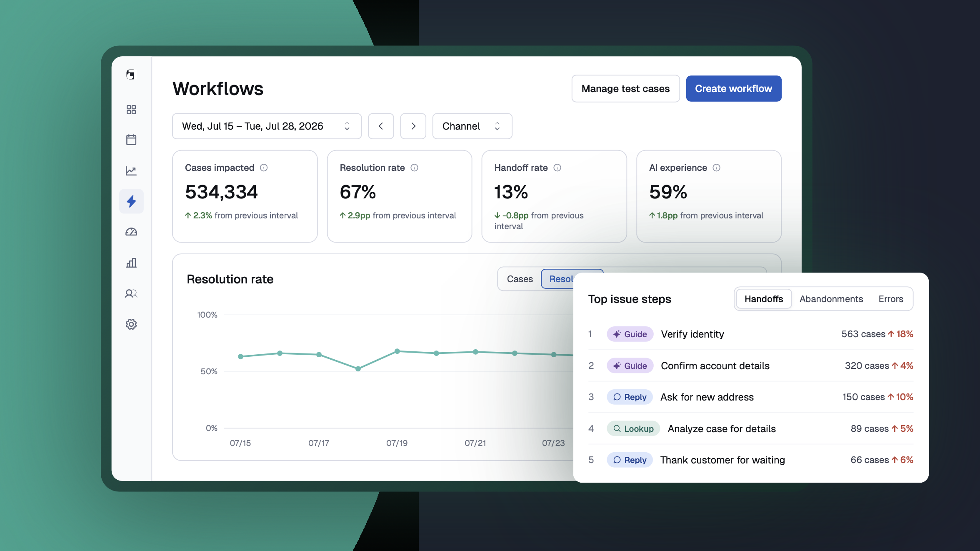The height and width of the screenshot is (551, 980).
Task: Click the 563 cases value
Action: coord(863,334)
